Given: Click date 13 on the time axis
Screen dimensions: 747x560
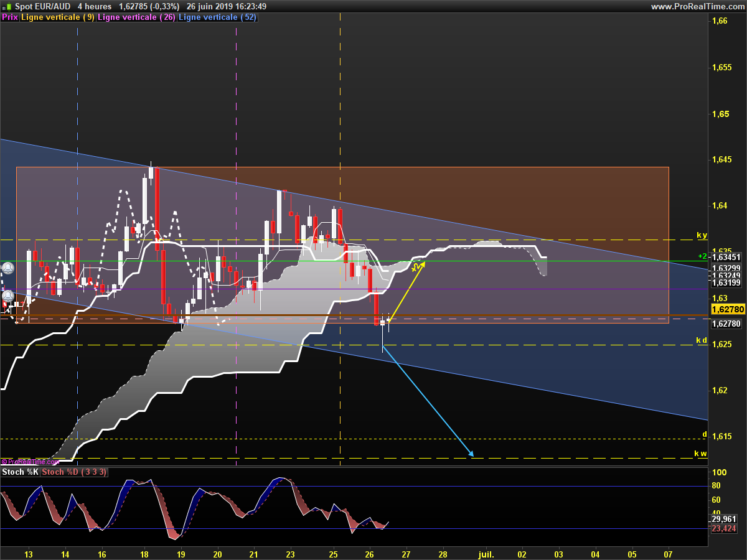Looking at the screenshot, I should point(28,553).
